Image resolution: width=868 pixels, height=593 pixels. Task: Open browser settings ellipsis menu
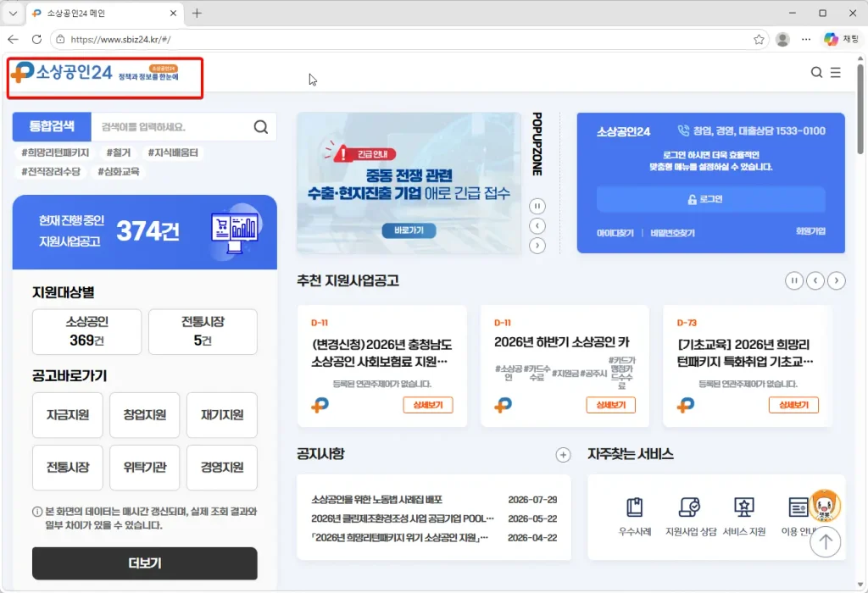806,39
